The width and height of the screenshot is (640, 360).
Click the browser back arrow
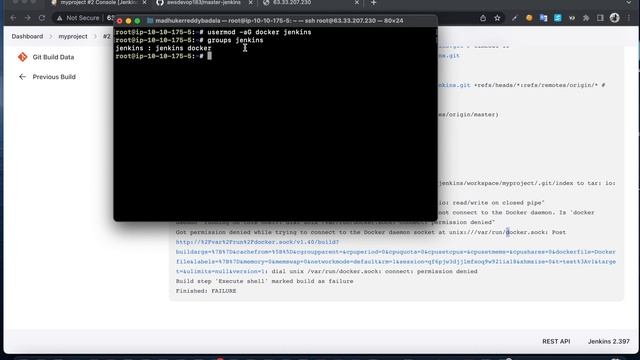click(13, 18)
